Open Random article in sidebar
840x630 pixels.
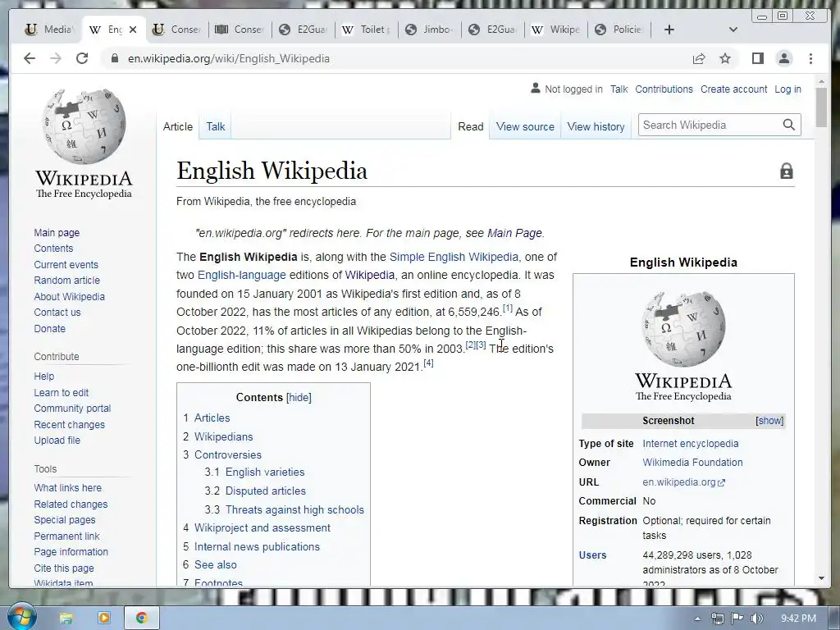pyautogui.click(x=67, y=281)
